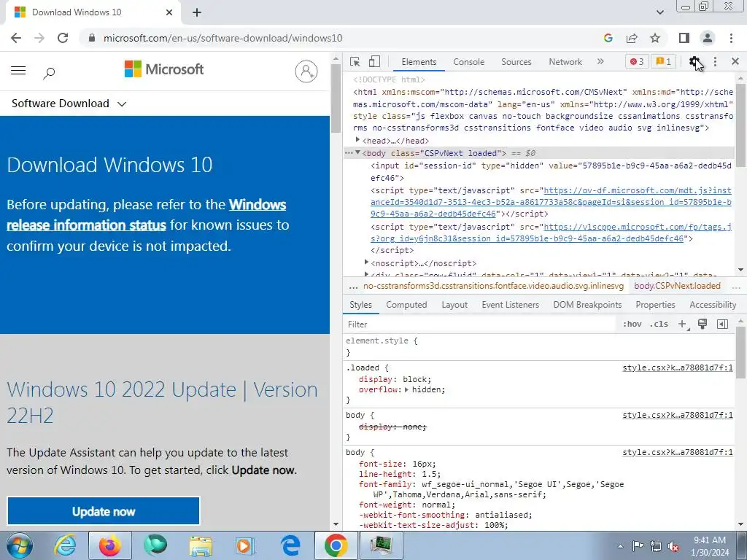Screen dimensions: 747x560
Task: Show the red errors count badge
Action: [x=637, y=61]
